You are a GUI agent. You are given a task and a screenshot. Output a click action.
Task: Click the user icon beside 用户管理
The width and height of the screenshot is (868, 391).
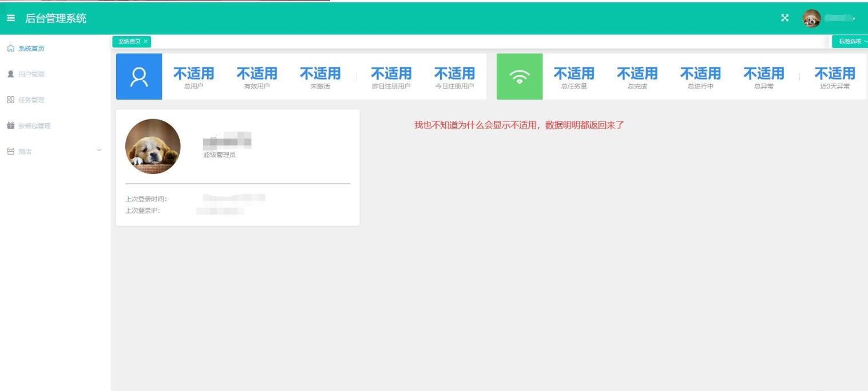coord(10,74)
